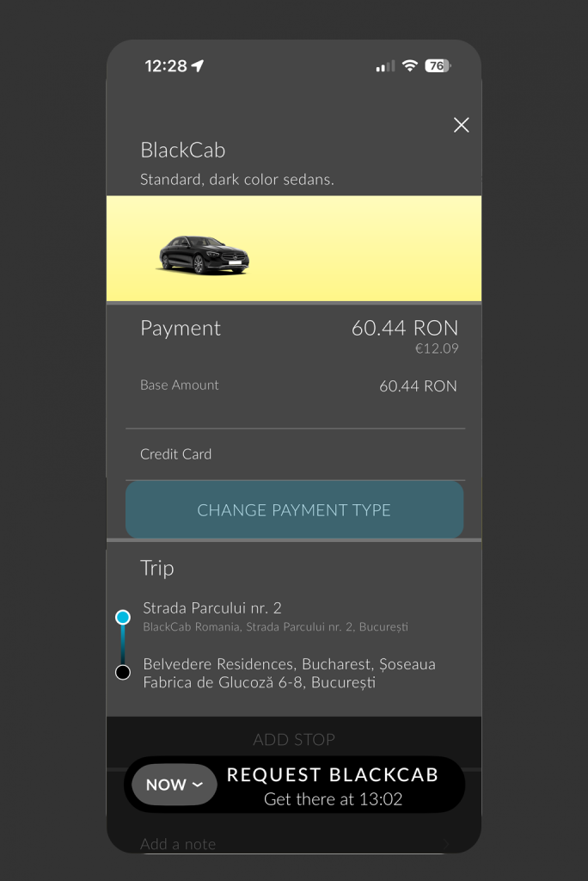
Task: Tap the location arrow in status bar
Action: (198, 66)
